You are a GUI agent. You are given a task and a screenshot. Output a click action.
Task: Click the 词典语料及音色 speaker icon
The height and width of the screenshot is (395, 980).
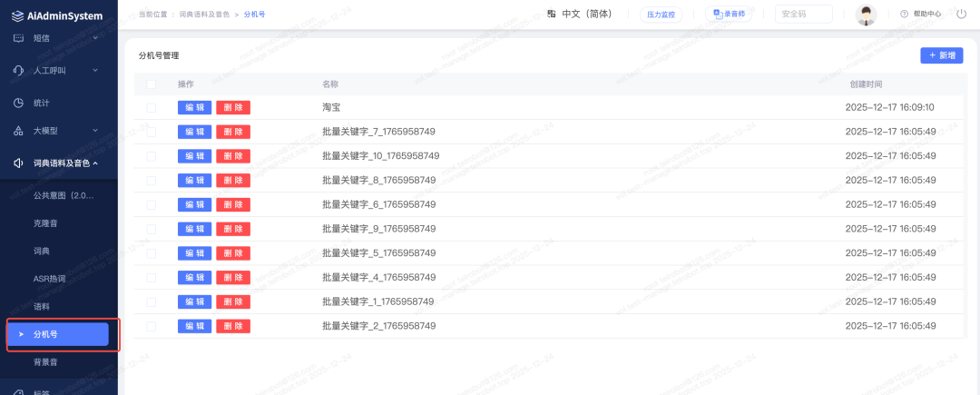click(18, 163)
